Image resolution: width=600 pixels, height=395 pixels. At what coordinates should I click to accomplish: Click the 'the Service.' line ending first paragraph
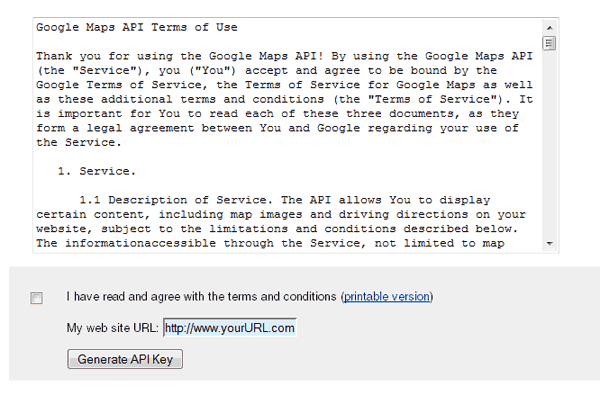(79, 142)
